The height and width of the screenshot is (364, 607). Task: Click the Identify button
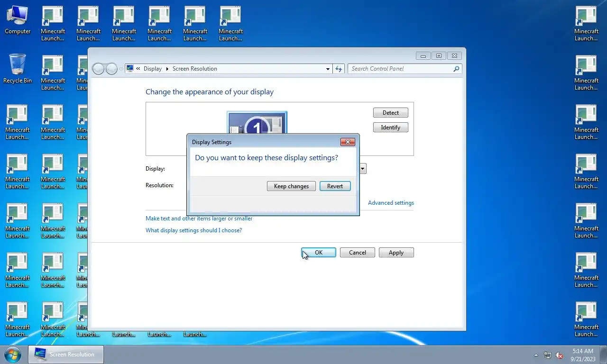[391, 127]
